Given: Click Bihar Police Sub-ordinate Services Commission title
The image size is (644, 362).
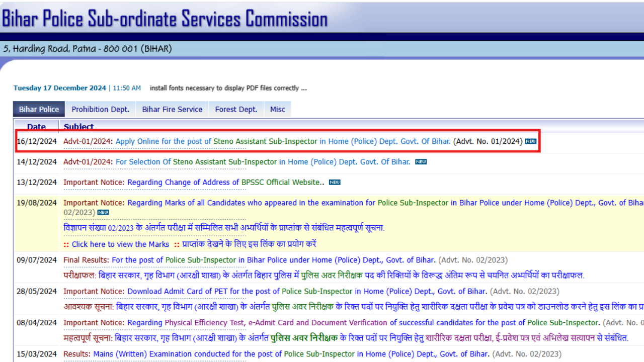Looking at the screenshot, I should 165,19.
